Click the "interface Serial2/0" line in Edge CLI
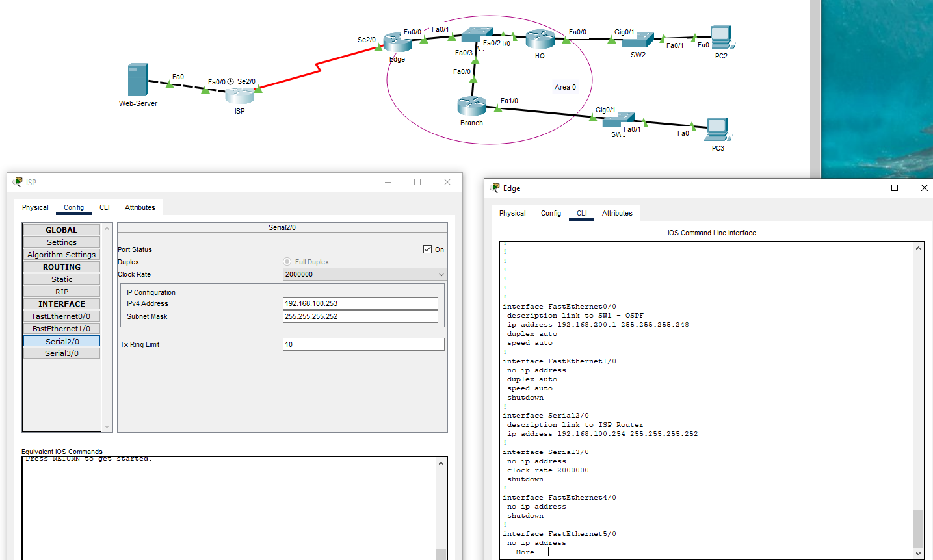 pyautogui.click(x=545, y=416)
